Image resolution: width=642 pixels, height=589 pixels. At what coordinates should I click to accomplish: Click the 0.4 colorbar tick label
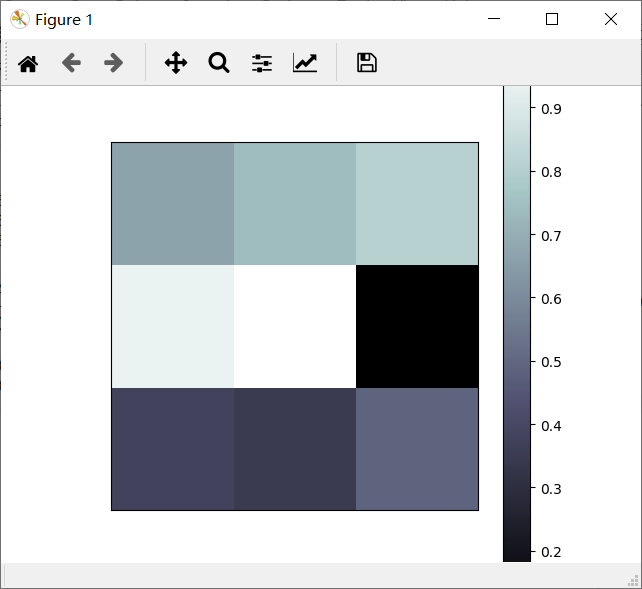click(x=551, y=426)
